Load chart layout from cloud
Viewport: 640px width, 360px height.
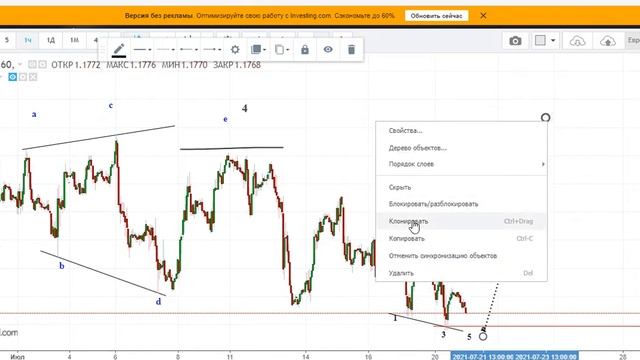577,41
